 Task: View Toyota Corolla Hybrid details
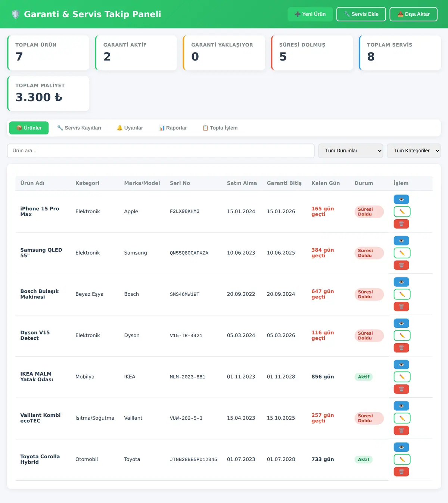pos(401,447)
